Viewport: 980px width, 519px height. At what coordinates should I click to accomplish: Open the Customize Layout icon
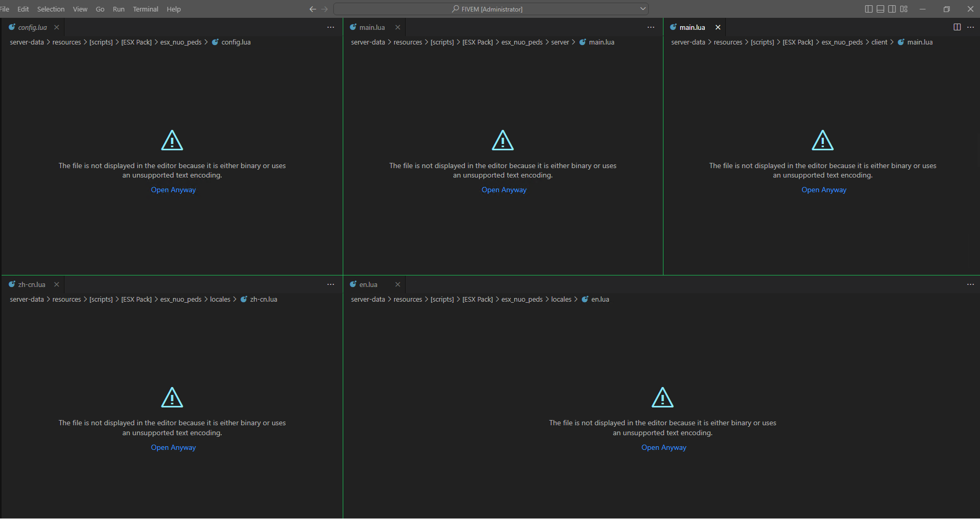point(904,9)
